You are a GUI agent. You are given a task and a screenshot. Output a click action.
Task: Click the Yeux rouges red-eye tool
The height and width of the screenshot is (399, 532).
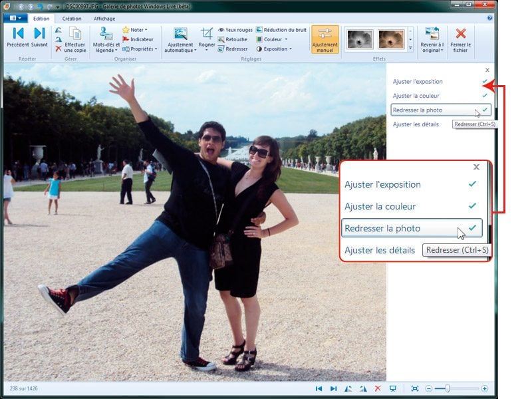(235, 30)
